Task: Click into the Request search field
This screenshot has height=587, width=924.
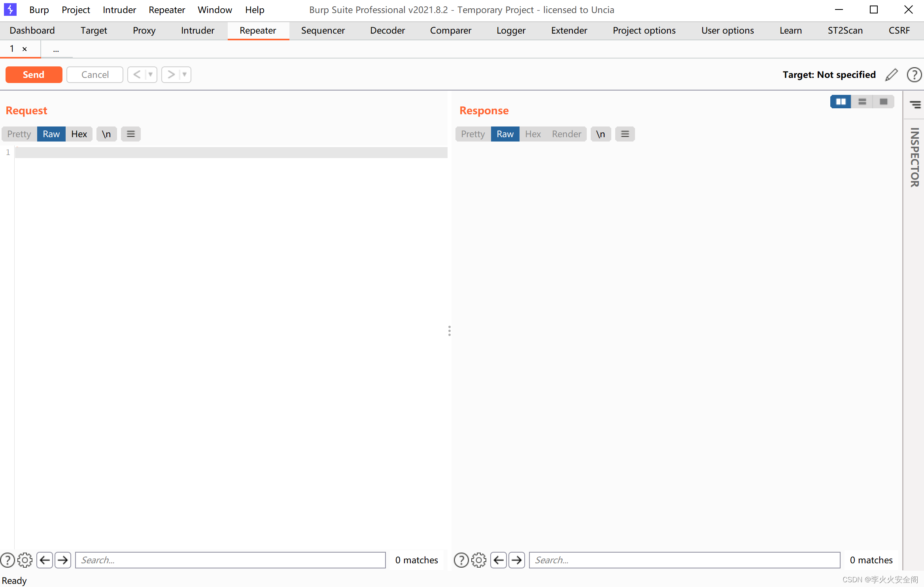Action: tap(230, 560)
